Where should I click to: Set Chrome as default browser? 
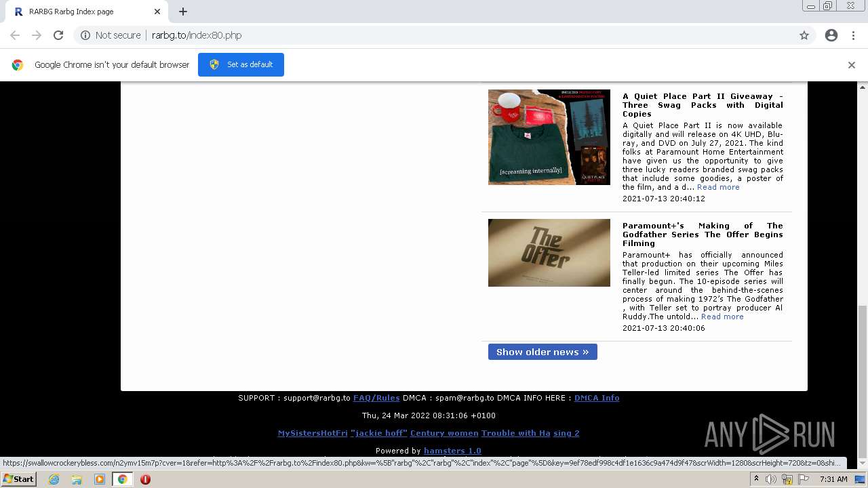click(241, 64)
